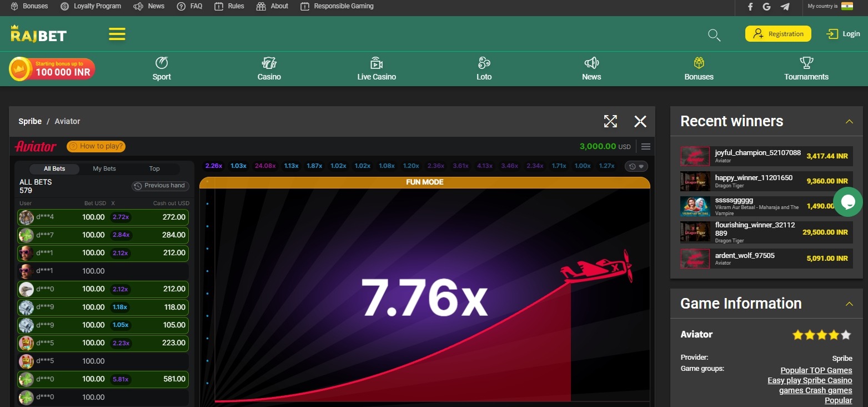Open the site search magnifier
This screenshot has height=407, width=868.
(714, 35)
